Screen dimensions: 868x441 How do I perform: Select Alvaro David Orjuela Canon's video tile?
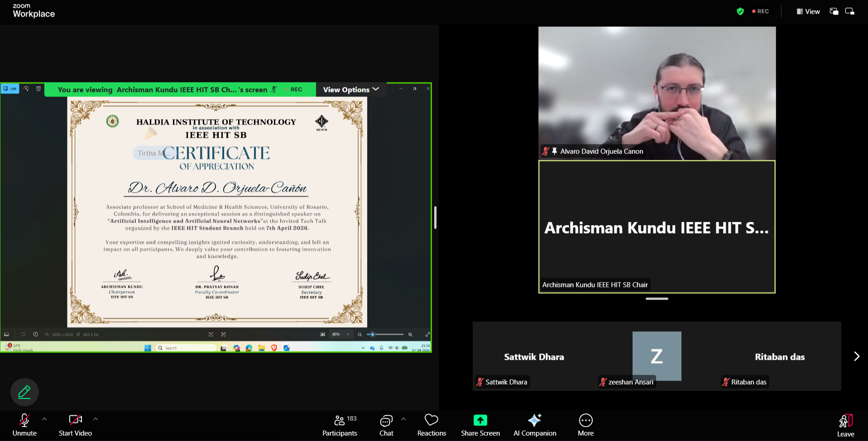point(657,93)
